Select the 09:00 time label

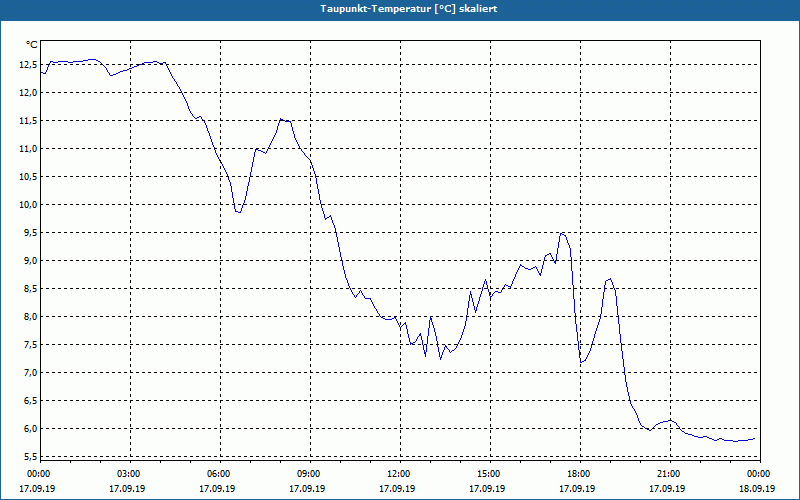(x=310, y=474)
